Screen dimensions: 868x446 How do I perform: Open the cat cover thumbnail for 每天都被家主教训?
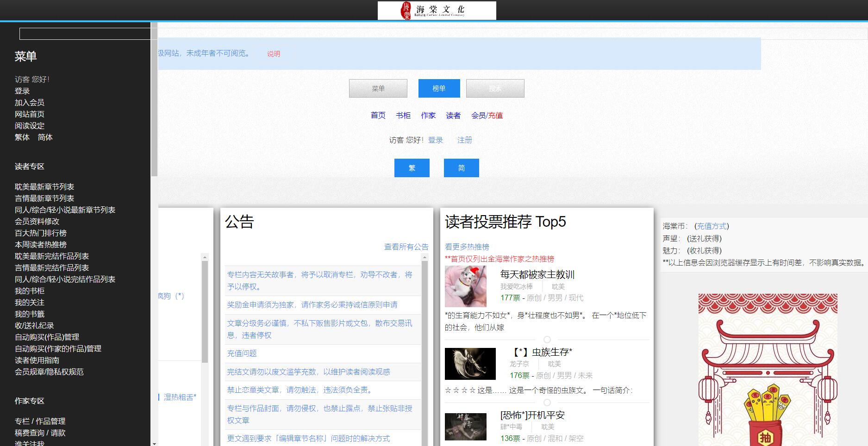465,286
